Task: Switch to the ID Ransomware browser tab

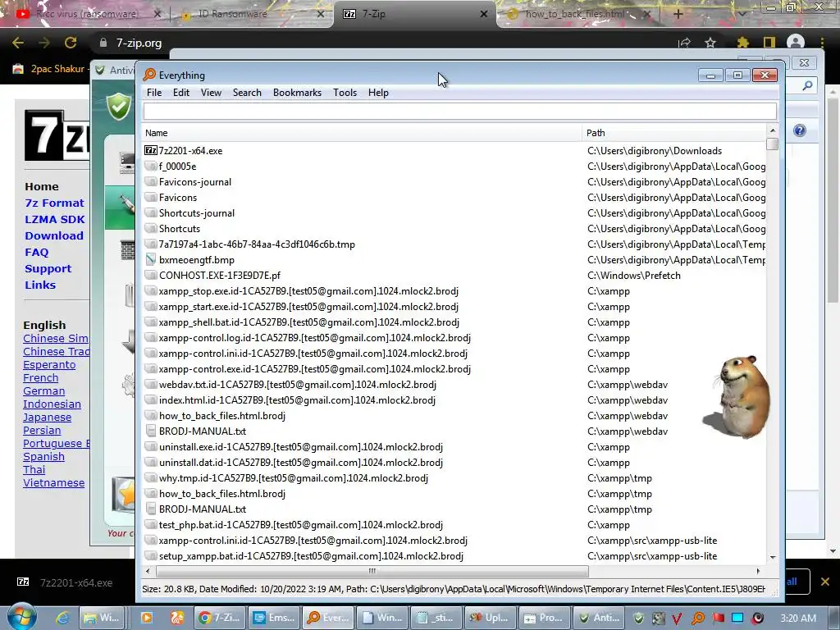Action: 250,14
